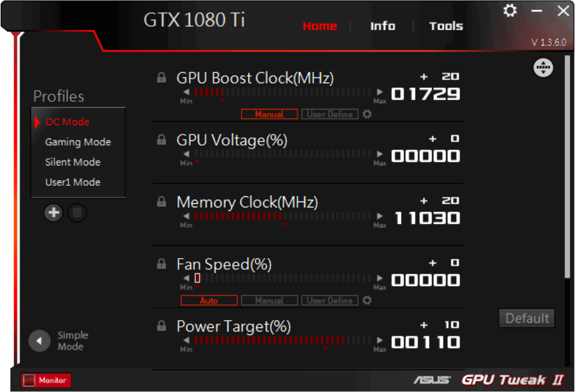The height and width of the screenshot is (392, 575).
Task: Decrease Power Target with left arrow
Action: coord(186,340)
